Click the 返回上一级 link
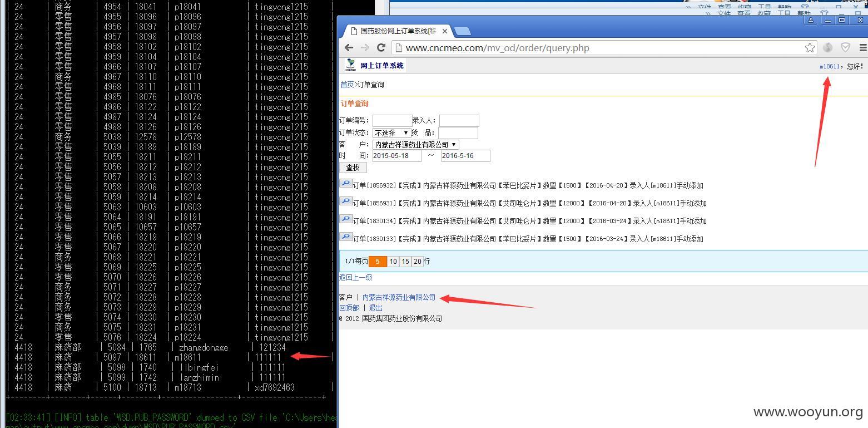This screenshot has height=428, width=868. tap(356, 277)
